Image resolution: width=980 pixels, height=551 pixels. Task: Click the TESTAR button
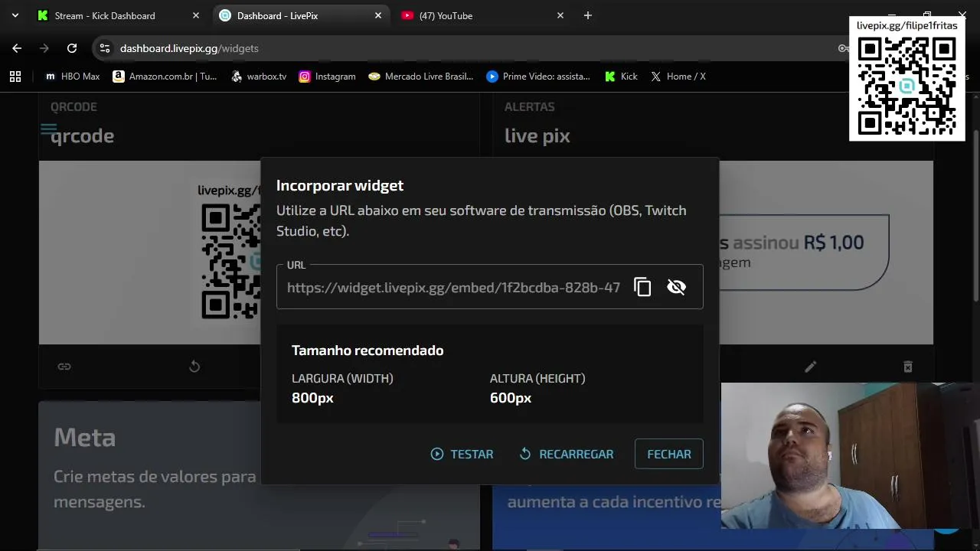coord(462,454)
